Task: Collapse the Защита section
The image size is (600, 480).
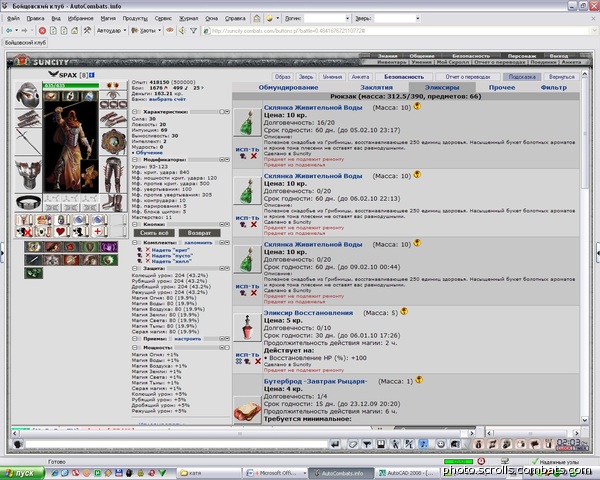Action: (135, 269)
